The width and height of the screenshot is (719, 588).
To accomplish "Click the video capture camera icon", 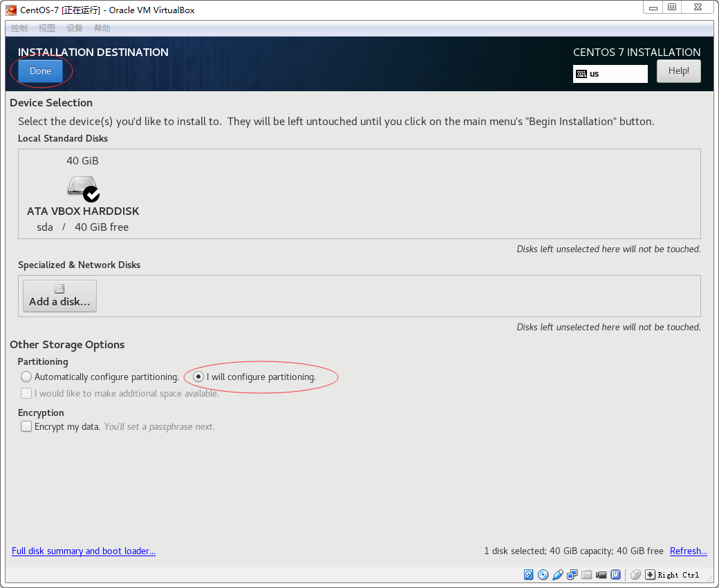I will [601, 575].
